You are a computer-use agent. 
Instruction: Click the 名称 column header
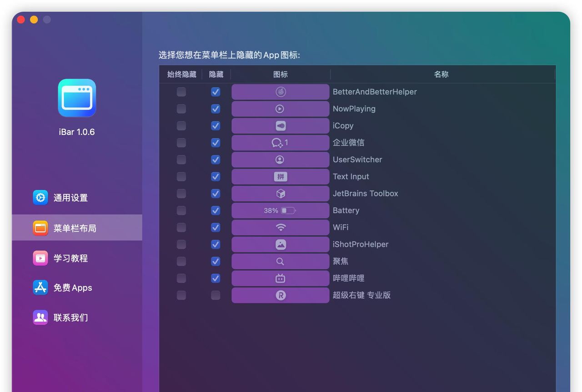(441, 74)
